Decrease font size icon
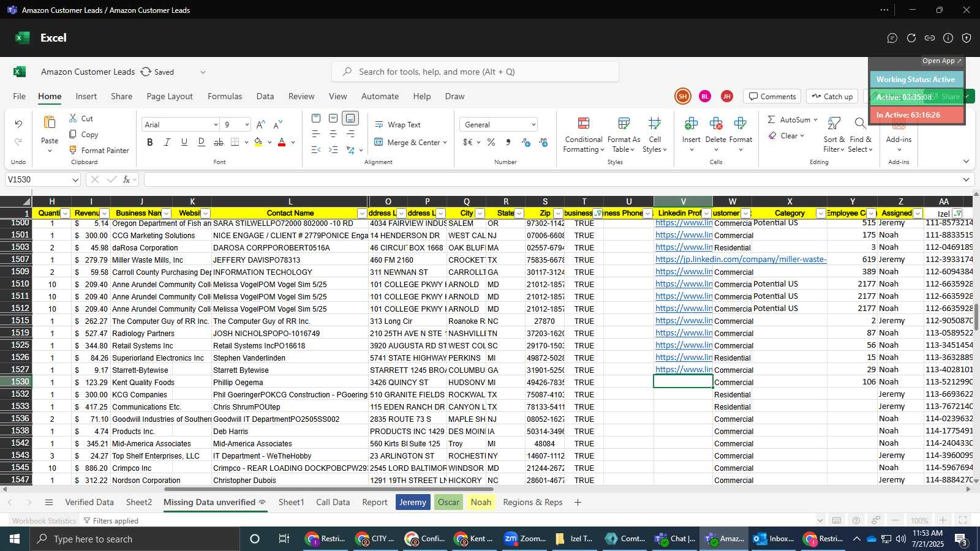 278,124
